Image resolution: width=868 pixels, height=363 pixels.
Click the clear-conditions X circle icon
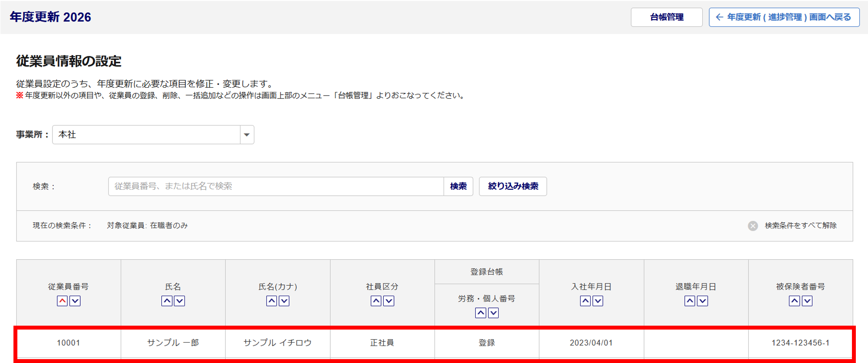753,226
